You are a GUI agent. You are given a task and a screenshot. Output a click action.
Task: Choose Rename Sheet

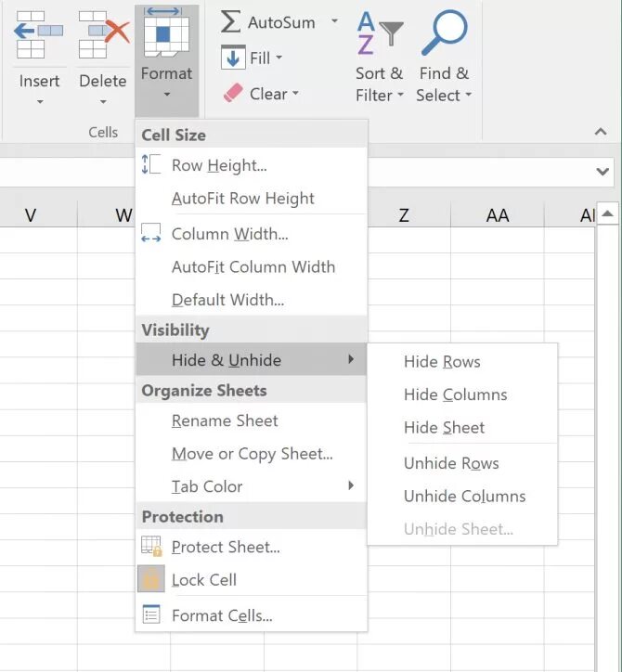tap(225, 420)
